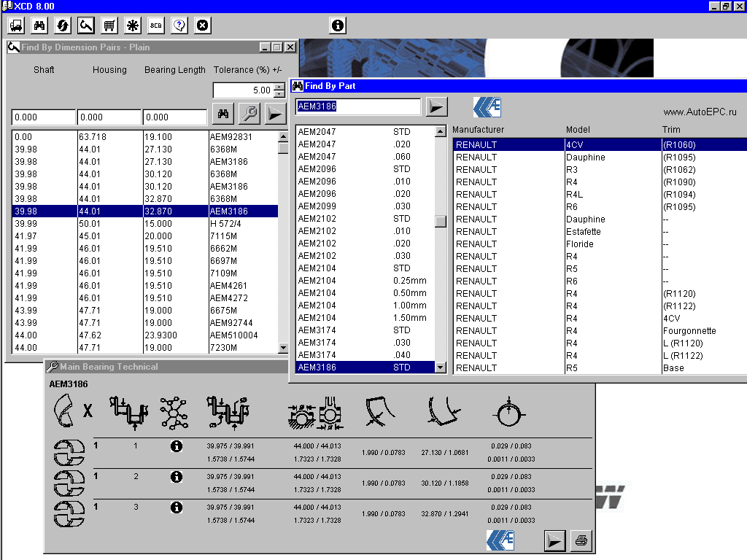Click the black X exit icon in the toolbar
The height and width of the screenshot is (560, 747).
(x=203, y=26)
